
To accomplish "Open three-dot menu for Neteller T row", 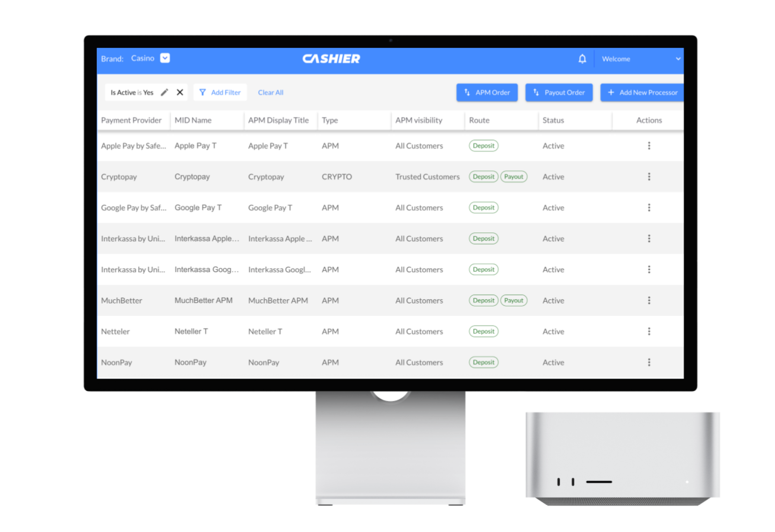I will click(649, 331).
